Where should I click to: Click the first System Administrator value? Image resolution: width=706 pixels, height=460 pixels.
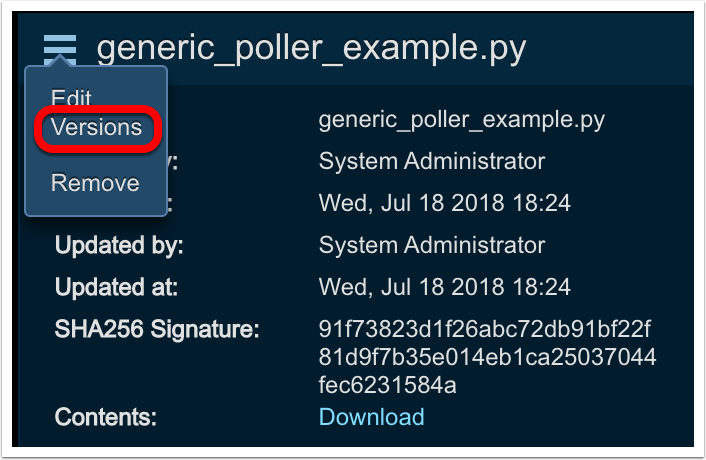(432, 161)
